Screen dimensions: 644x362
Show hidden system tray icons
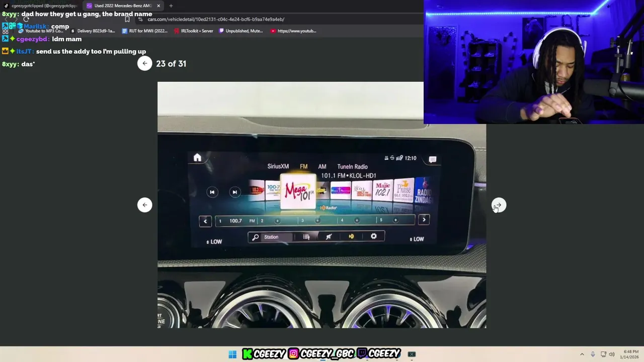point(582,354)
